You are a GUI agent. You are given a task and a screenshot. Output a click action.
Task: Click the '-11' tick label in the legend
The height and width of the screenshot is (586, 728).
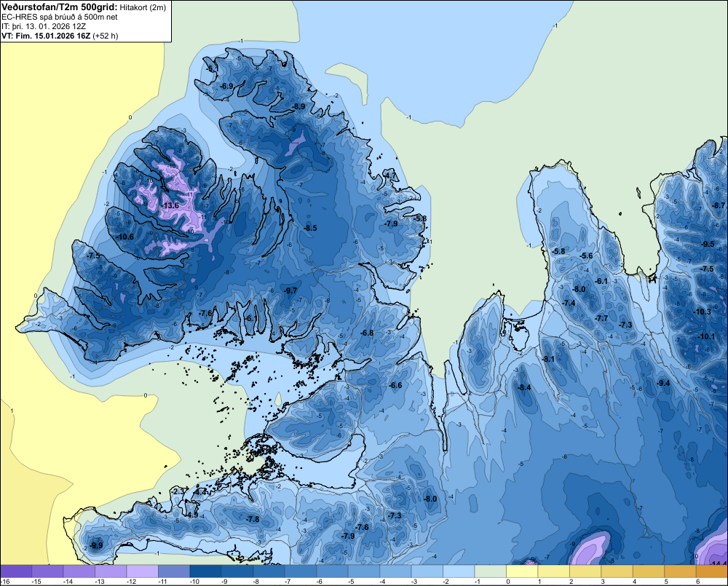[x=162, y=582]
